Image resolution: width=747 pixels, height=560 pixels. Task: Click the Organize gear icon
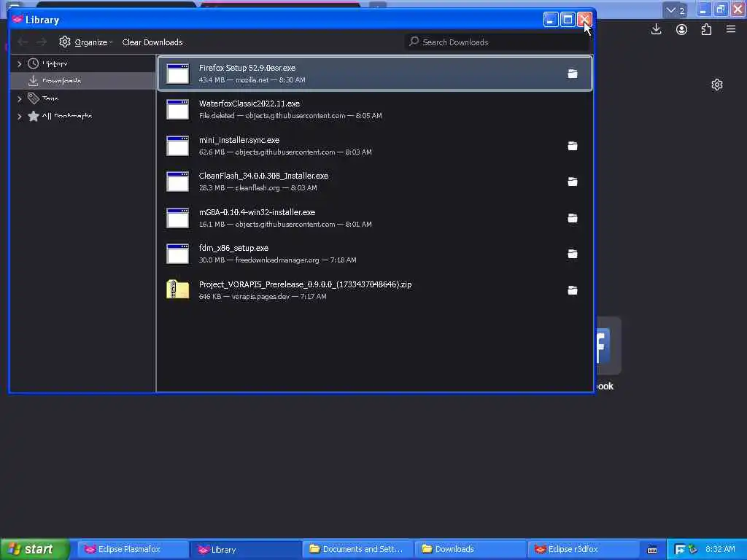point(65,42)
